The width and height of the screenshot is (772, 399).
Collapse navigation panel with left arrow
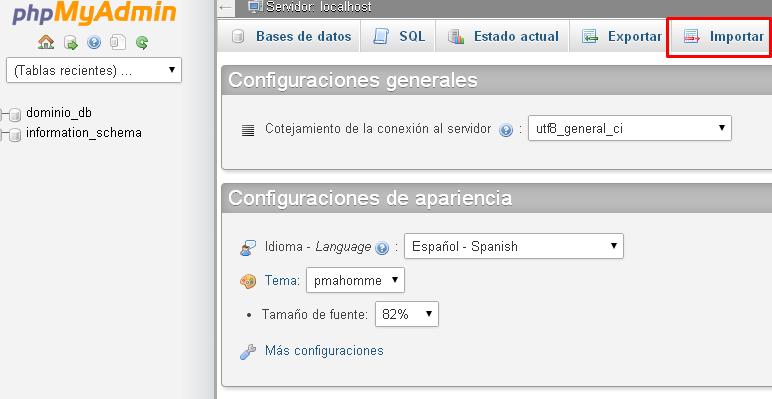(225, 7)
